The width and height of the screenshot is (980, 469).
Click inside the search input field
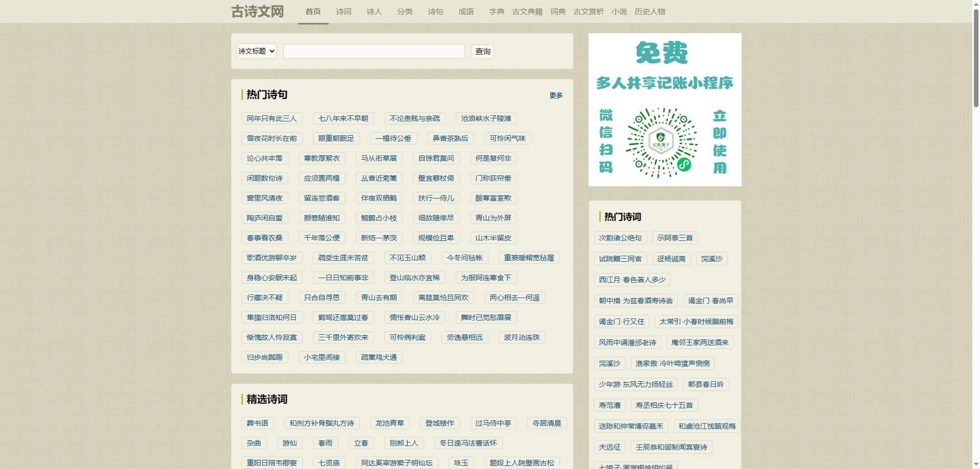[374, 51]
